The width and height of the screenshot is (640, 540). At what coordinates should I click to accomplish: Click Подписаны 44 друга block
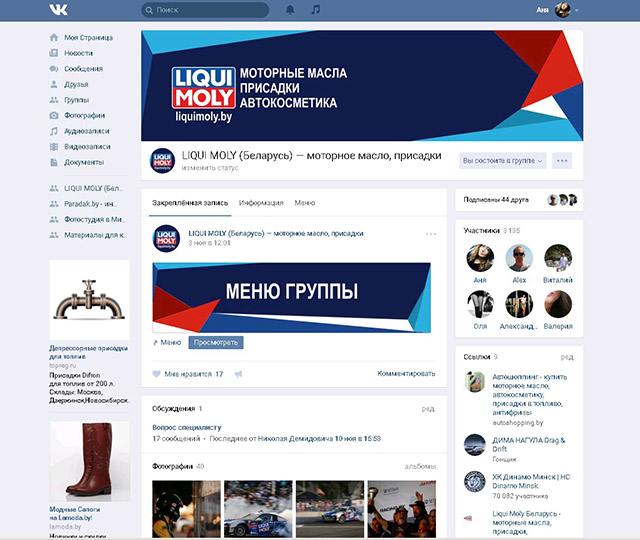coord(519,200)
